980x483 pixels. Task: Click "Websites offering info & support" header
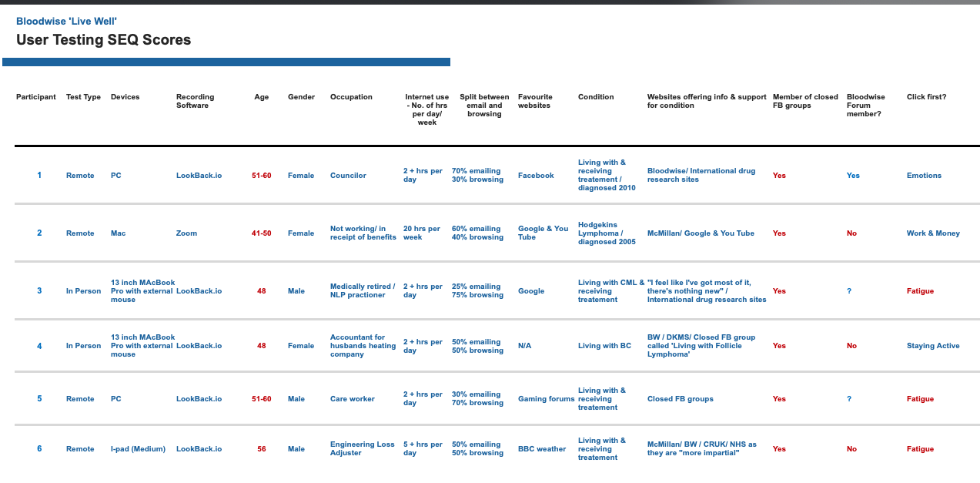[707, 101]
